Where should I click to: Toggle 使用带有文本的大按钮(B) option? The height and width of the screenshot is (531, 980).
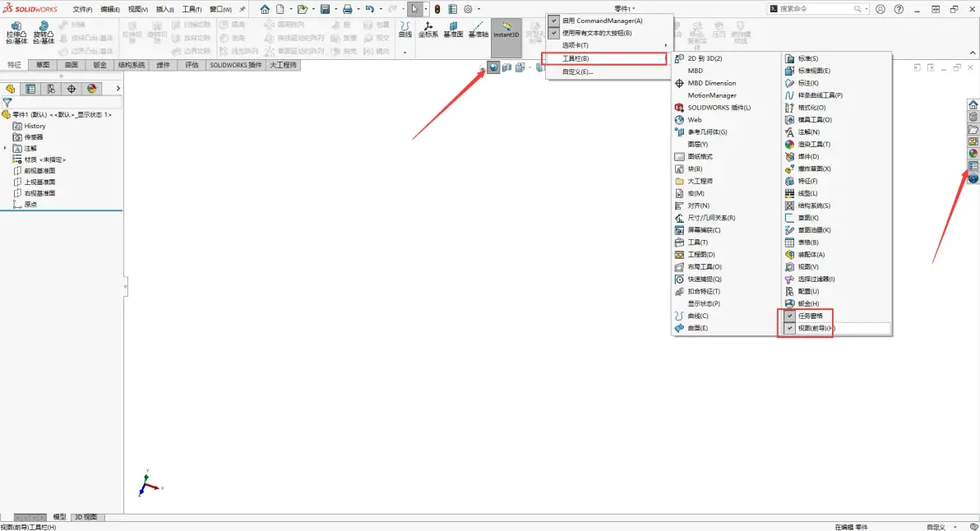tap(596, 33)
